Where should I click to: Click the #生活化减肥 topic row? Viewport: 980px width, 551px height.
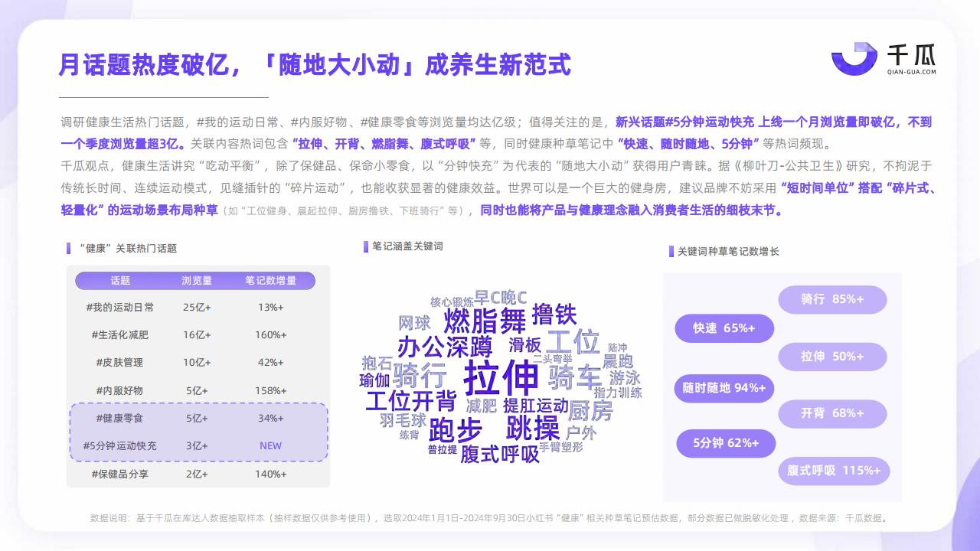[x=198, y=335]
